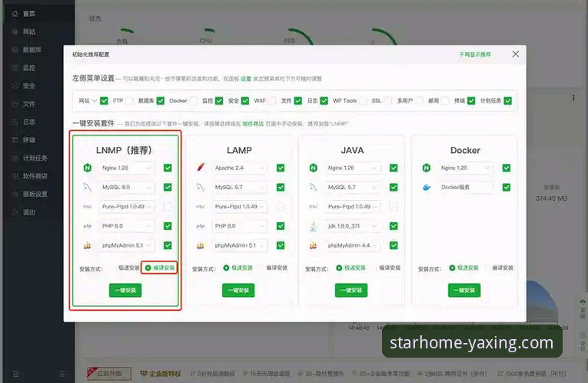
Task: Uncheck 计划任务 in menu settings row
Action: pyautogui.click(x=508, y=101)
